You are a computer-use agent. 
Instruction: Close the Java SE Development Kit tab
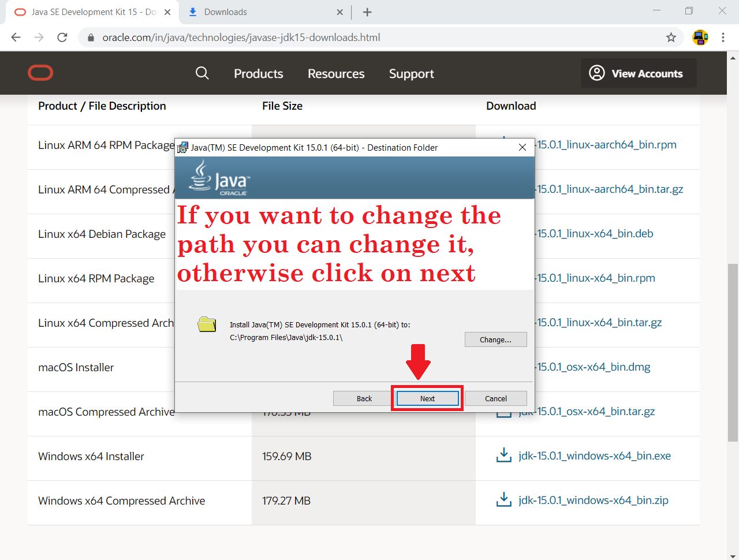tap(167, 12)
